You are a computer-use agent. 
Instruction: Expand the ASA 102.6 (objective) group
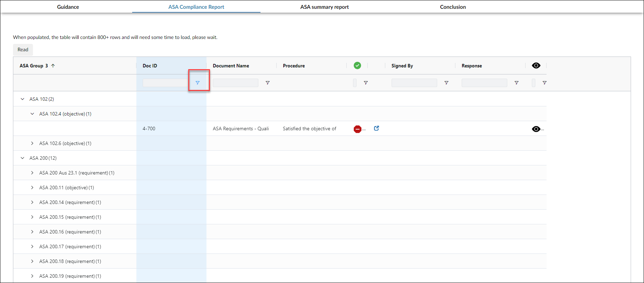(x=32, y=143)
